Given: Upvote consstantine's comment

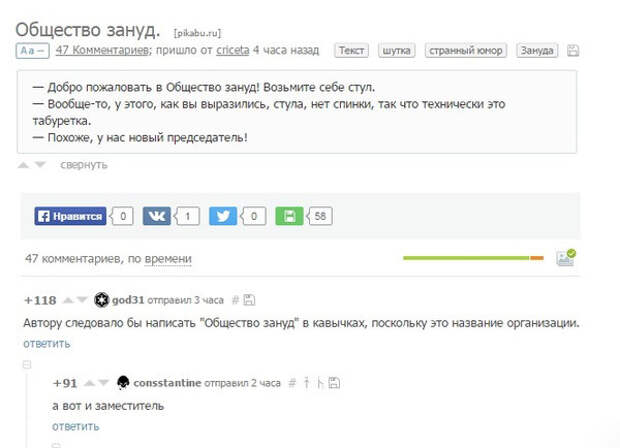Looking at the screenshot, I should (x=90, y=383).
